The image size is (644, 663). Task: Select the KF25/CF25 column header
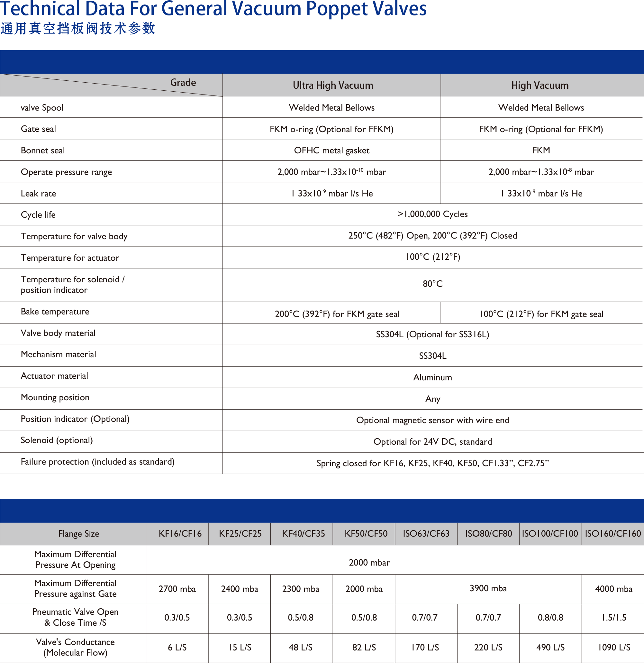[240, 533]
